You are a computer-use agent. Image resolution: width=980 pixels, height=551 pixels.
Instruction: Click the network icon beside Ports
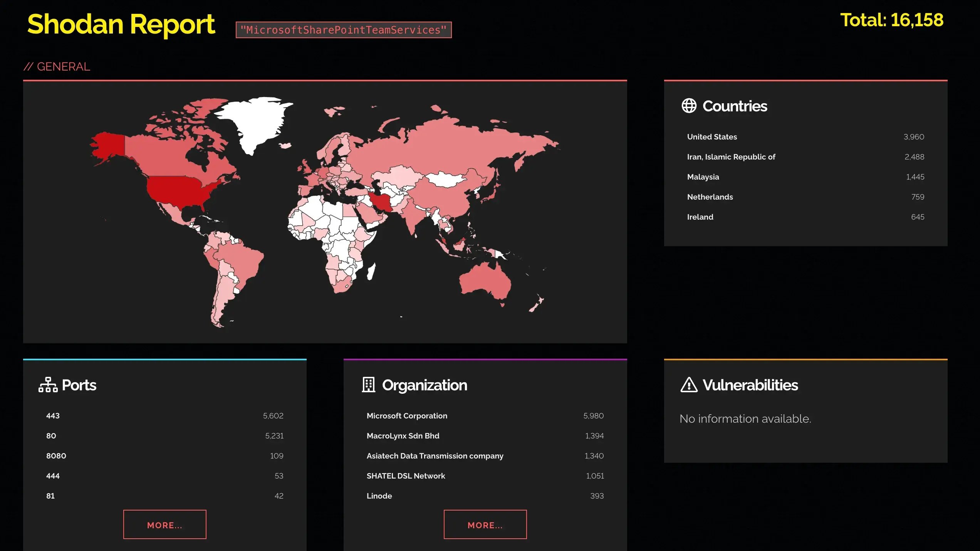48,385
